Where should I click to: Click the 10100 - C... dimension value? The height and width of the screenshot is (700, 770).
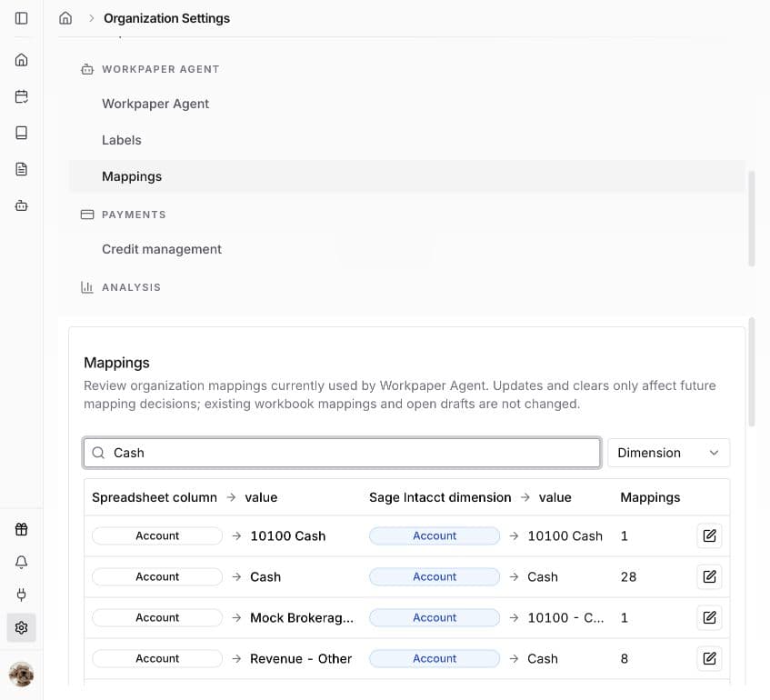[x=565, y=617]
